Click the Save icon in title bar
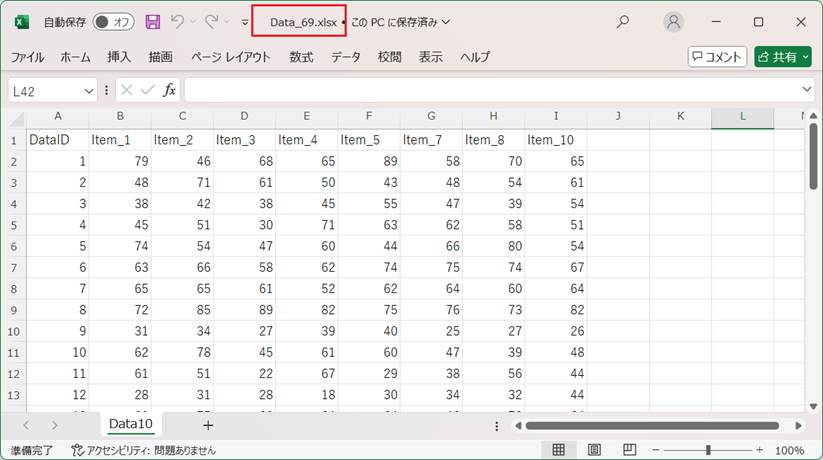This screenshot has height=460, width=823. pos(153,21)
